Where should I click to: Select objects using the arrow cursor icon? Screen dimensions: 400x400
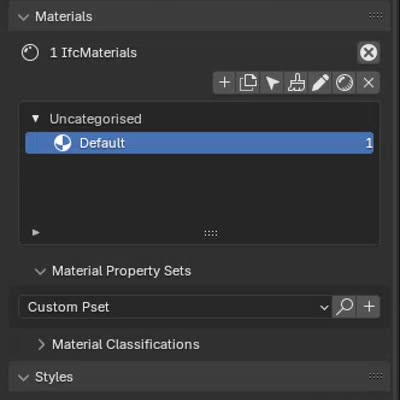click(x=272, y=82)
